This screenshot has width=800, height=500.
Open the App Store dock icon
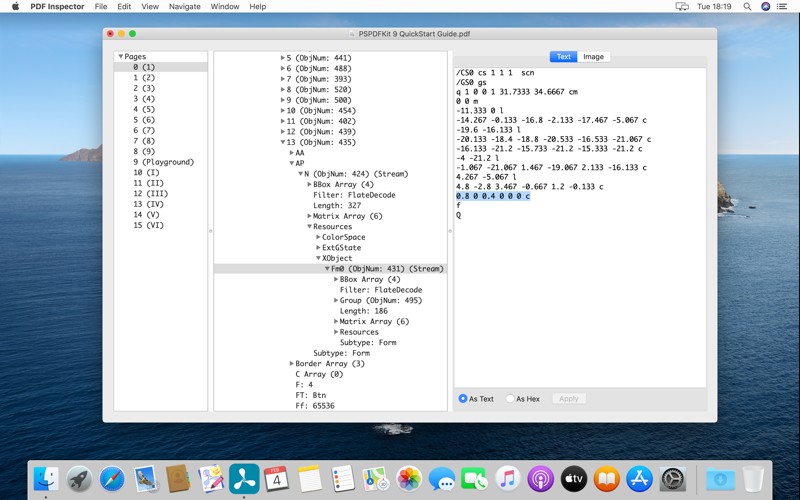[x=639, y=479]
